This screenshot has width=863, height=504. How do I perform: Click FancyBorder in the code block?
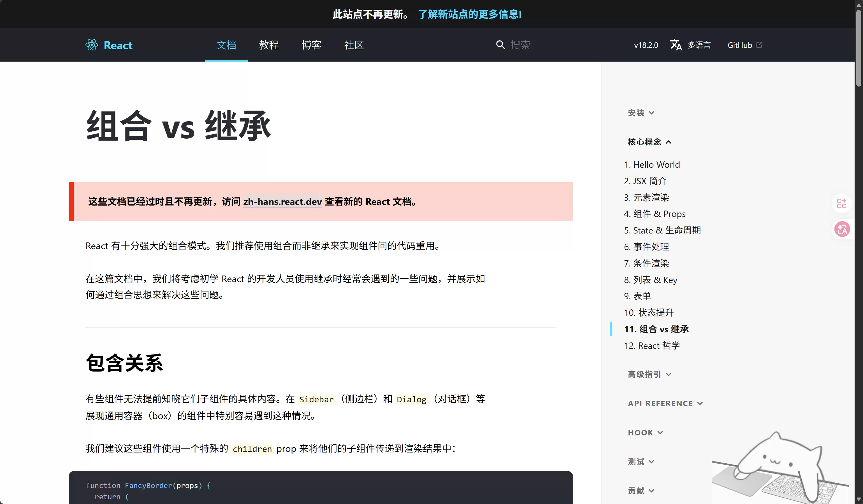pos(148,485)
